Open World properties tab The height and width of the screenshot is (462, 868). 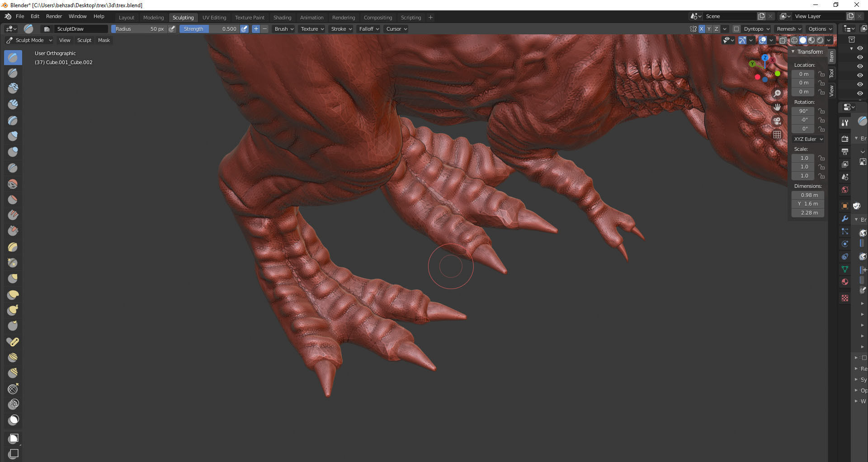(x=844, y=190)
